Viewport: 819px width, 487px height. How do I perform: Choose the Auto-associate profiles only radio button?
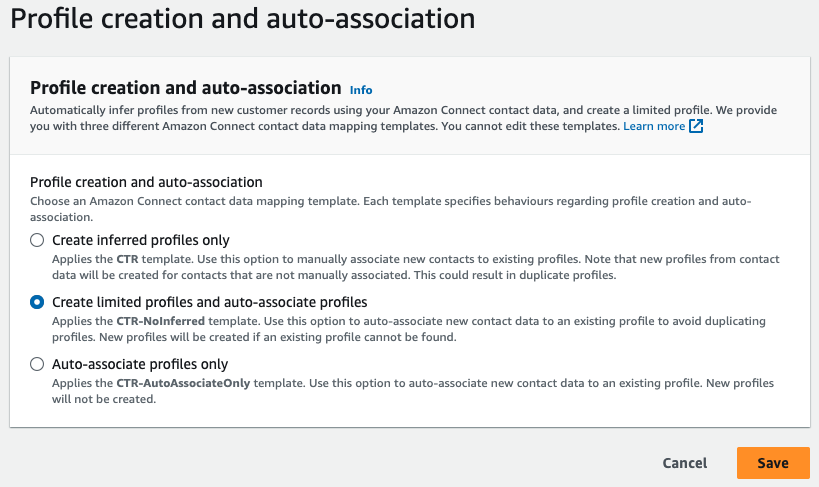pyautogui.click(x=37, y=364)
